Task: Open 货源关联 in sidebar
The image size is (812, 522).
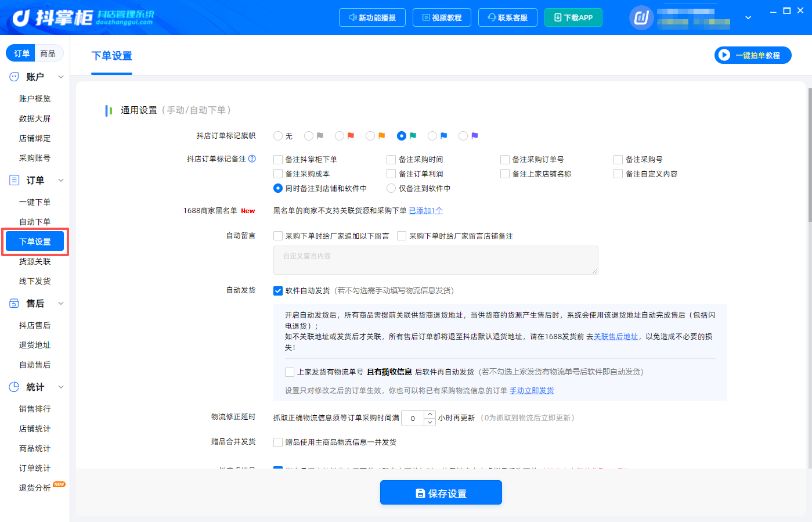Action: (x=35, y=261)
